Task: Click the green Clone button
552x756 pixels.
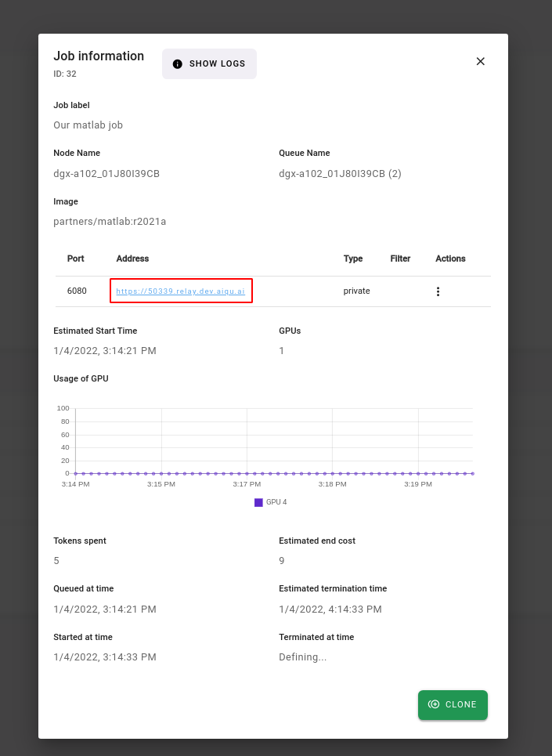Action: pos(453,704)
